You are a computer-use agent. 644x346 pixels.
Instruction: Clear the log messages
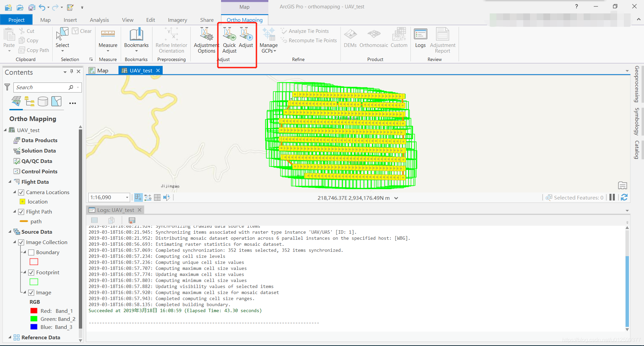[132, 220]
